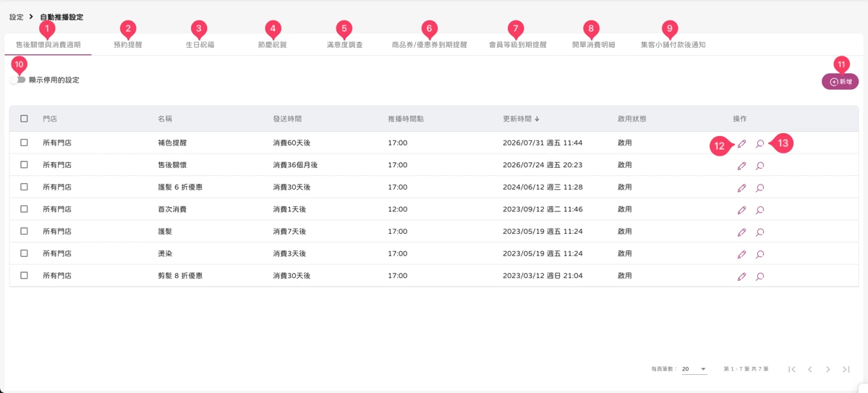Open 商品券/優惠券到期提醒 tab
Viewport: 868px width, 393px height.
pos(429,45)
